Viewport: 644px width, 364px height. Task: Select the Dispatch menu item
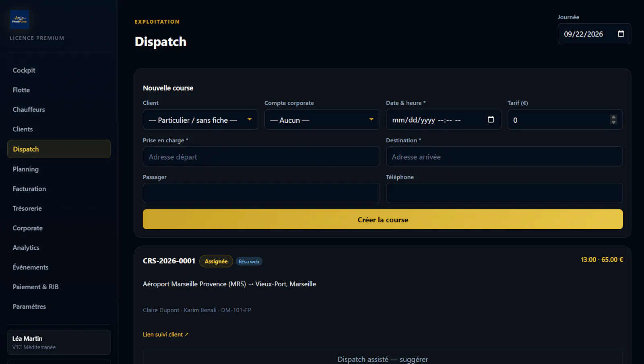tap(59, 149)
